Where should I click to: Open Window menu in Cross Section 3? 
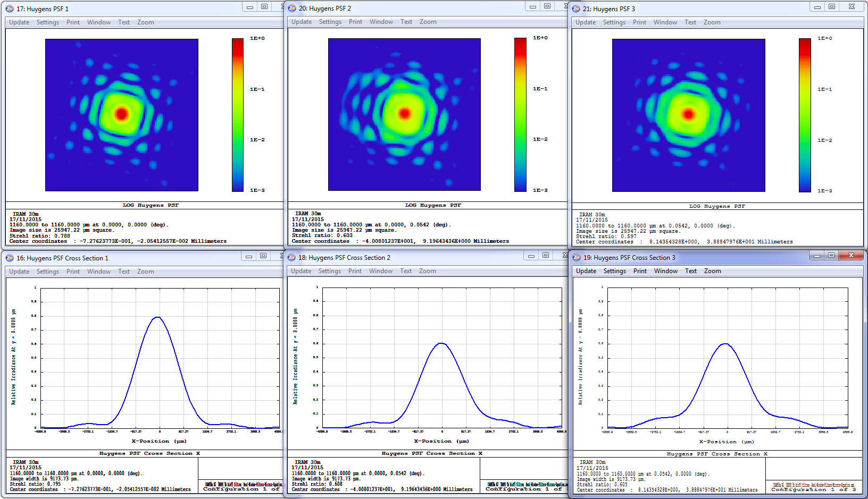(x=665, y=271)
